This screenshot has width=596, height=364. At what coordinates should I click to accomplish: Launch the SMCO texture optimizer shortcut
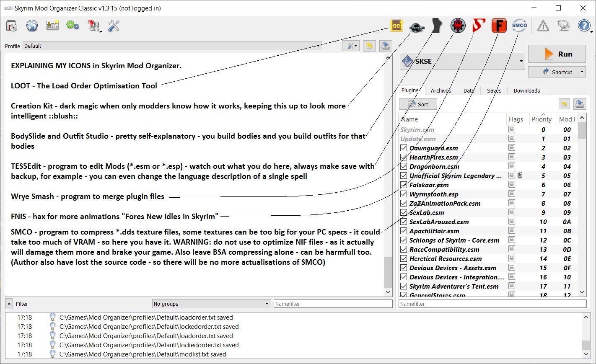coord(519,26)
